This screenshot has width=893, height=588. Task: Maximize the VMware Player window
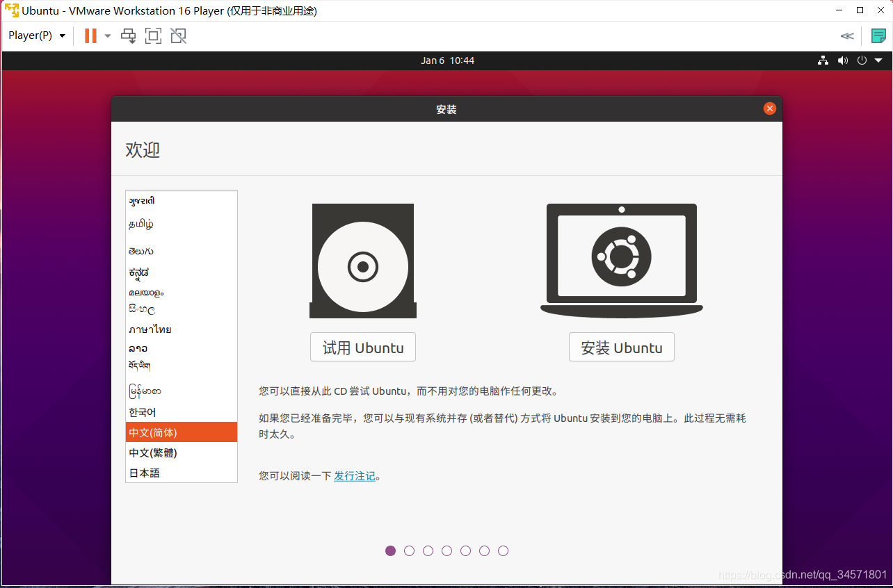pos(860,10)
